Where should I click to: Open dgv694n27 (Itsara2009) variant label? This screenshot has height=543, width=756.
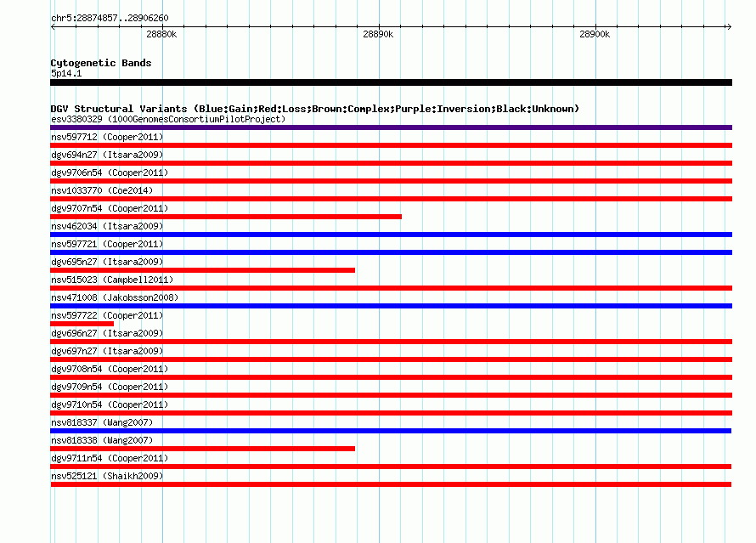pos(107,155)
